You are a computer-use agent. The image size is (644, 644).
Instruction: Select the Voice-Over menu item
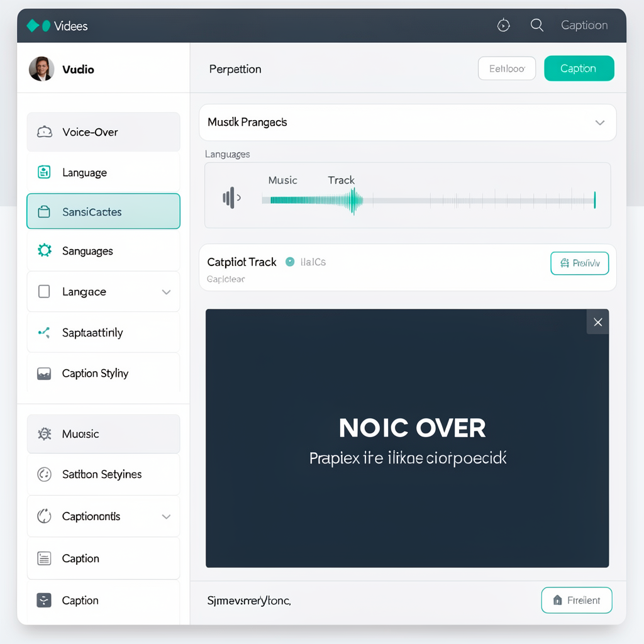click(104, 132)
